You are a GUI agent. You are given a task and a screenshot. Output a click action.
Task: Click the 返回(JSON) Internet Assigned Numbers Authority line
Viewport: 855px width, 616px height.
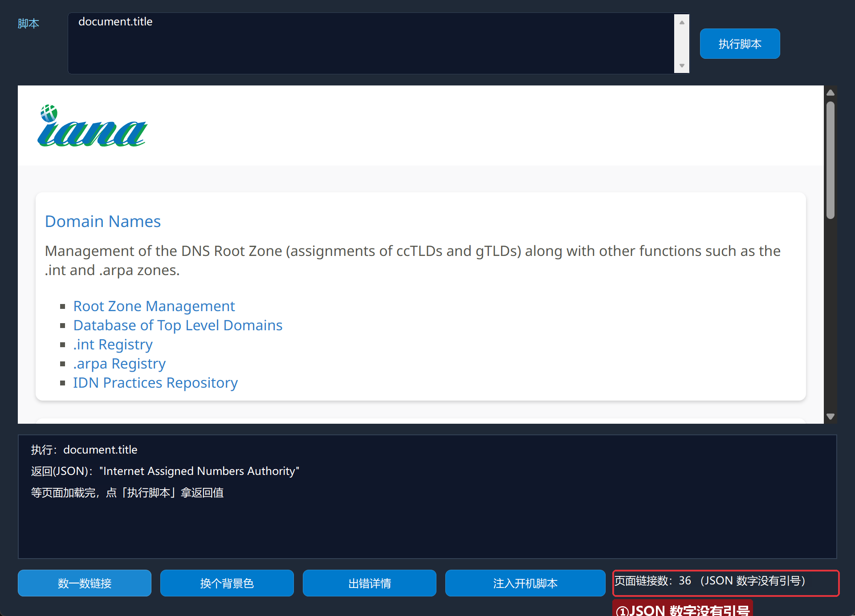(165, 471)
